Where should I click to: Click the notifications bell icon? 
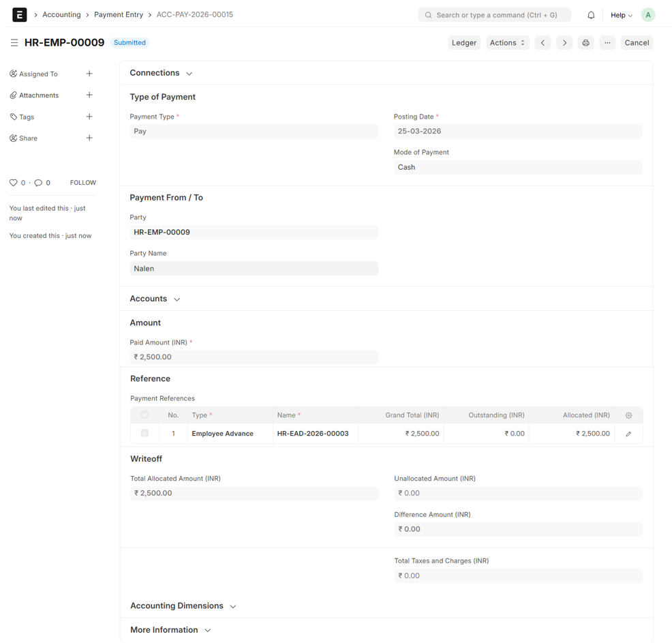[591, 15]
